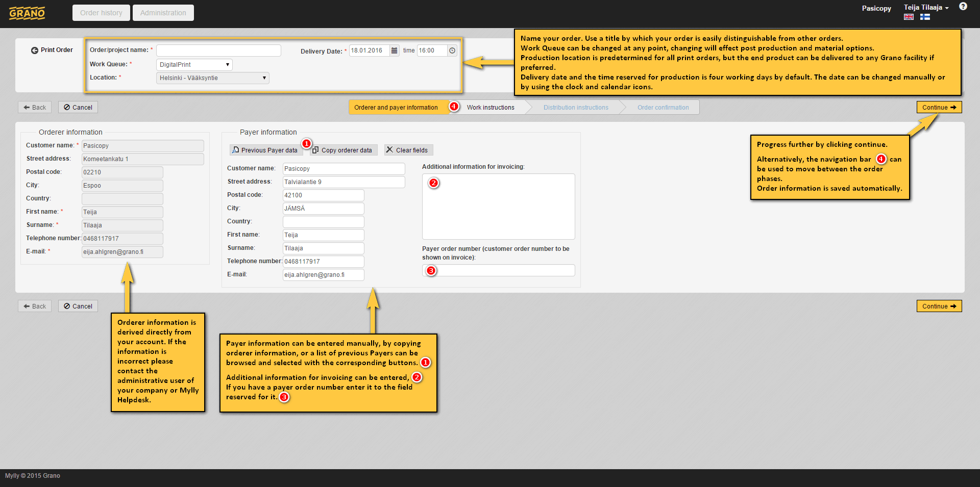Image resolution: width=980 pixels, height=487 pixels.
Task: Switch language with the Finnish flag
Action: [x=925, y=17]
